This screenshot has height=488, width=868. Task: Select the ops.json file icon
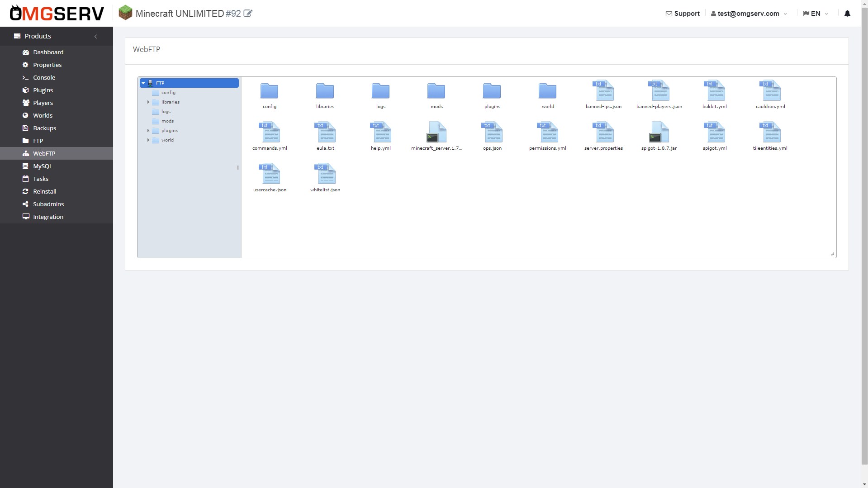click(492, 132)
